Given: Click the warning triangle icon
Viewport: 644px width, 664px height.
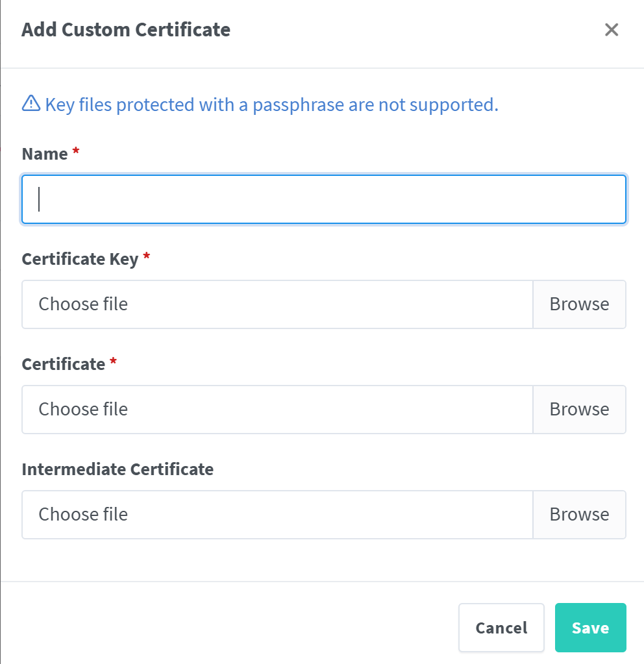Looking at the screenshot, I should [x=31, y=103].
